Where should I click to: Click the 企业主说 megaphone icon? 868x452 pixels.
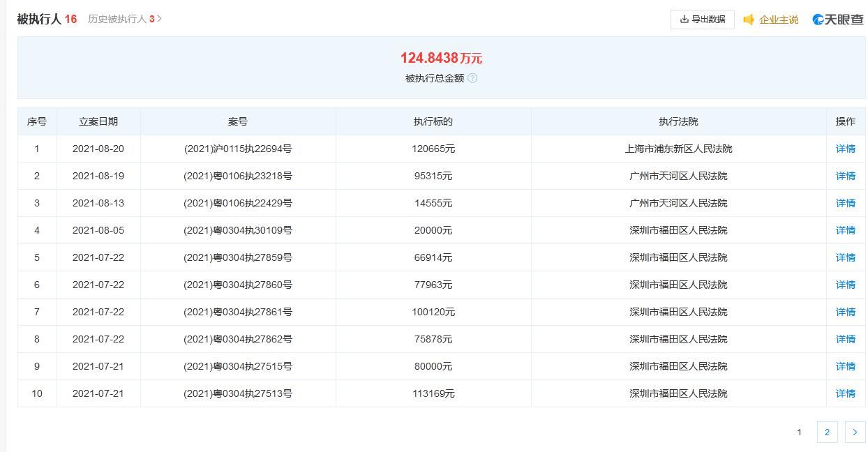(x=749, y=20)
